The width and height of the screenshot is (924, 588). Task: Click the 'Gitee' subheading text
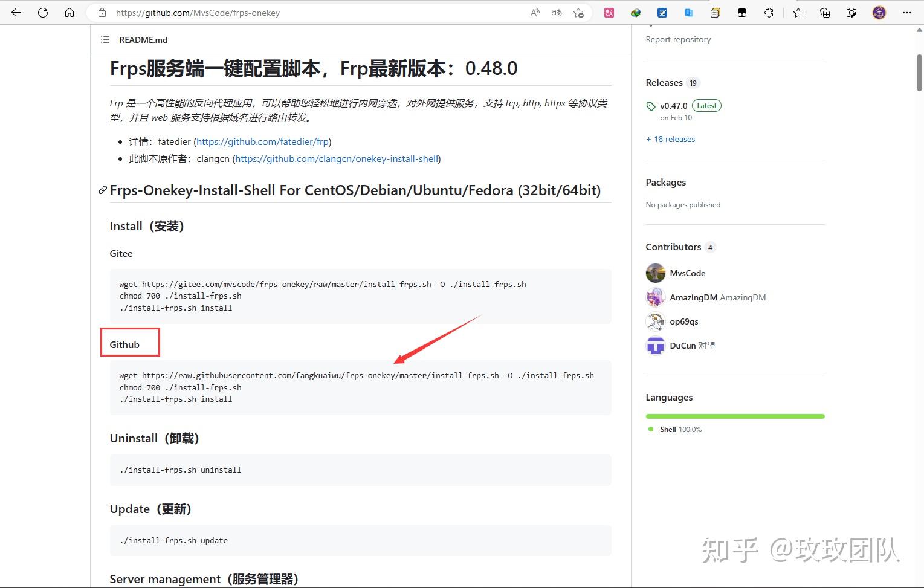(x=121, y=254)
